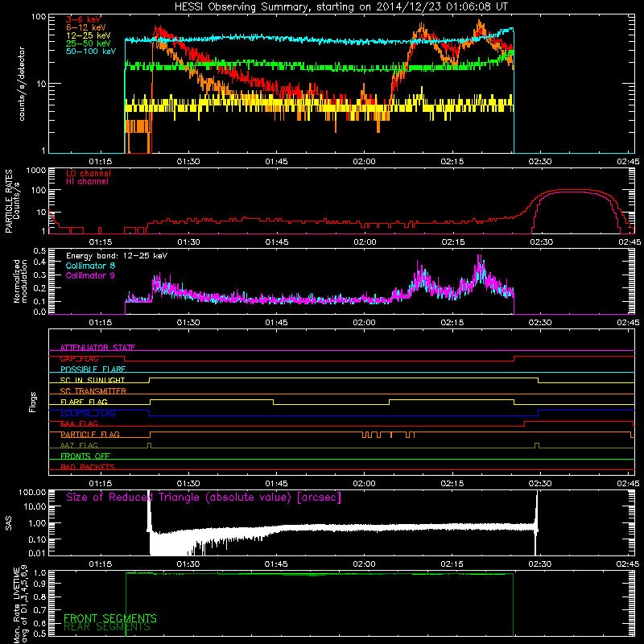Select the SC_IN_SUNLIGHT flag label
This screenshot has width=644, height=644.
[93, 380]
